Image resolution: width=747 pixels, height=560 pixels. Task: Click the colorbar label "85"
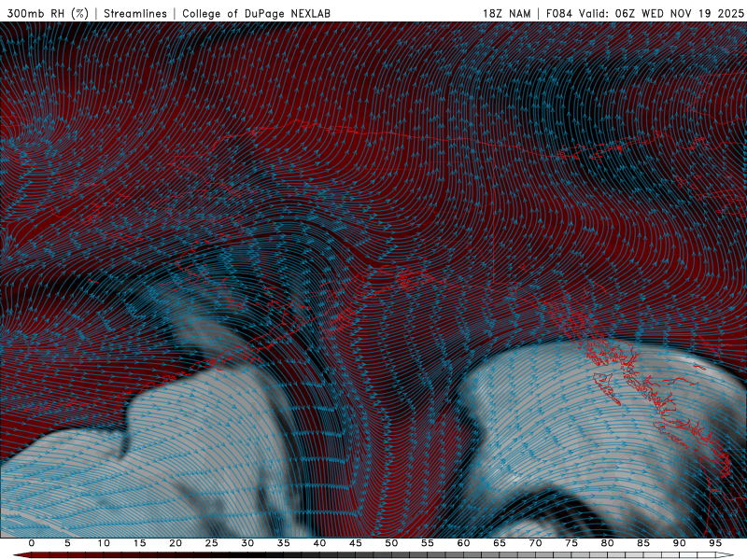[643, 543]
